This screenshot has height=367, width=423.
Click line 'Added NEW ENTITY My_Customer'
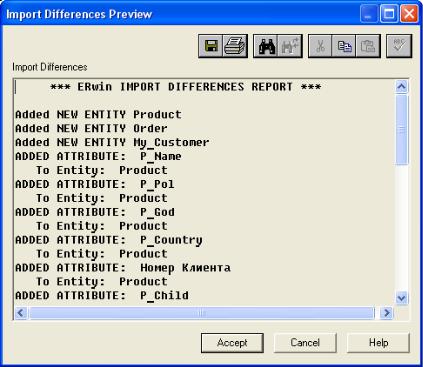tap(112, 143)
